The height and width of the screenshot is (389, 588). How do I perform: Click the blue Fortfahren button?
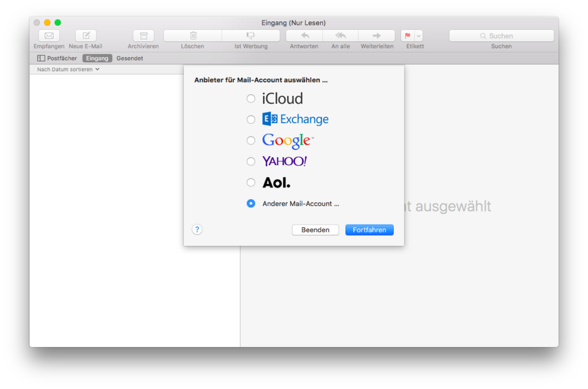[369, 230]
